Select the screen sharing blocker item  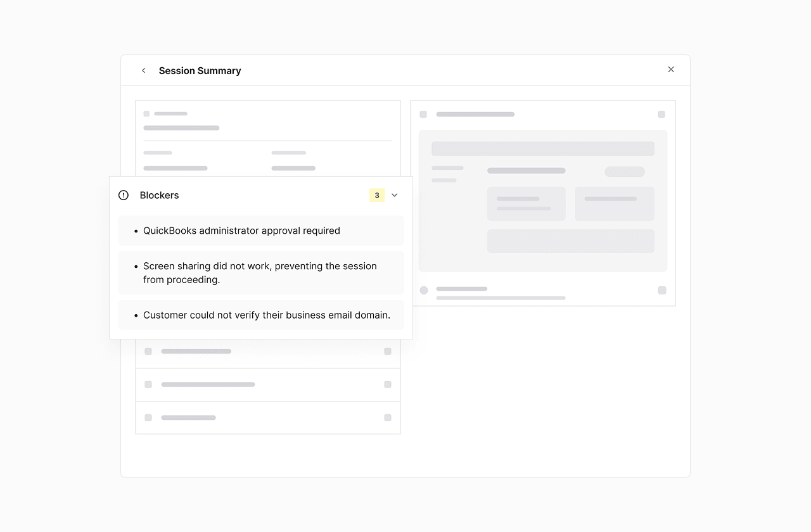click(261, 273)
